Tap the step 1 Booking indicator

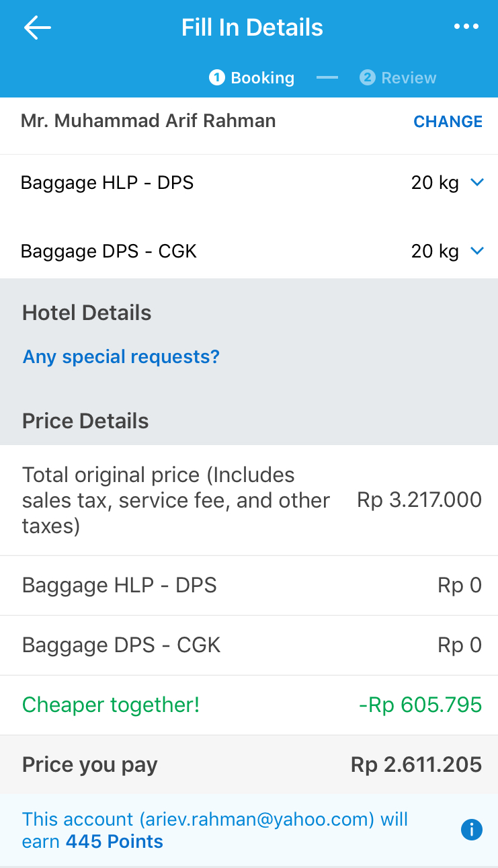(252, 78)
